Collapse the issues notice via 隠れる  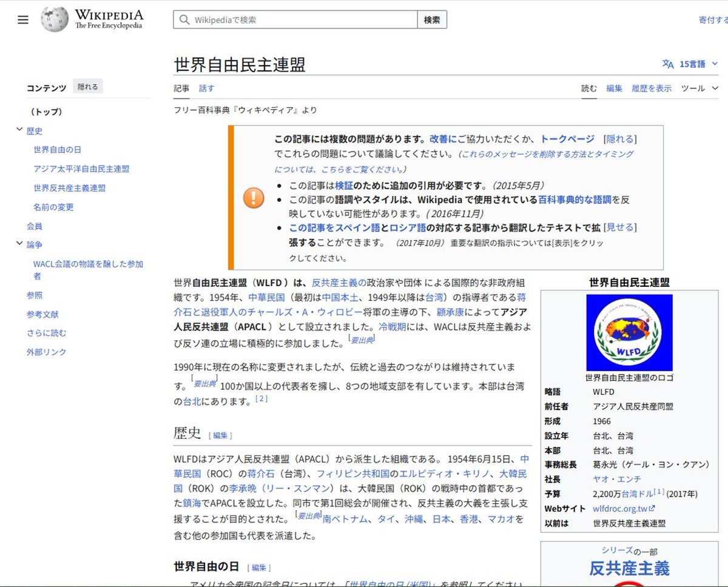point(619,139)
